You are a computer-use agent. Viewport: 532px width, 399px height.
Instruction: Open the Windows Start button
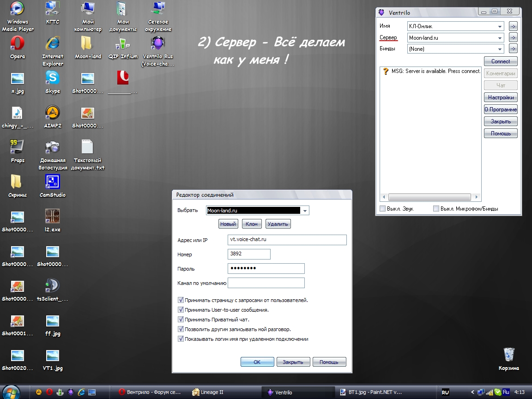[11, 392]
